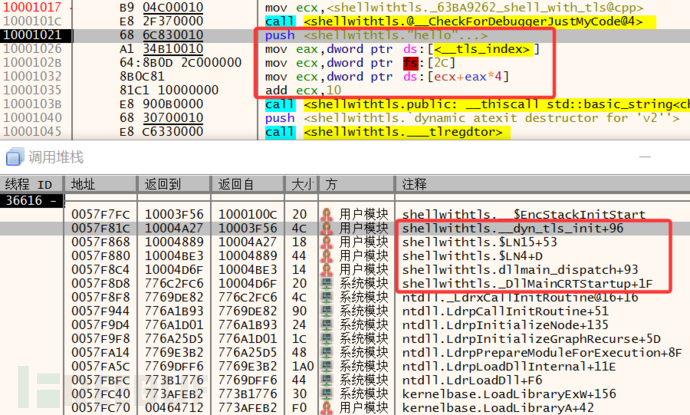Screen dimensions: 690x415
Task: Click the kernelbase.LoadLibraryExW+156 comment
Action: tap(509, 394)
